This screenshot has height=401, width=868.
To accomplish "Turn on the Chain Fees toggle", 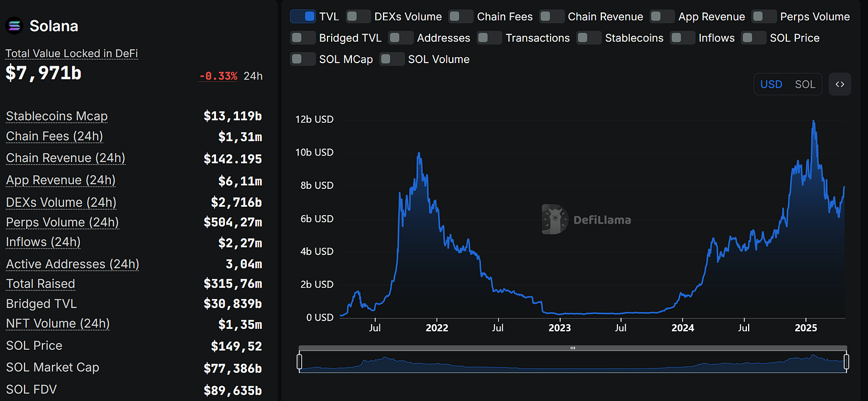I will pyautogui.click(x=461, y=16).
